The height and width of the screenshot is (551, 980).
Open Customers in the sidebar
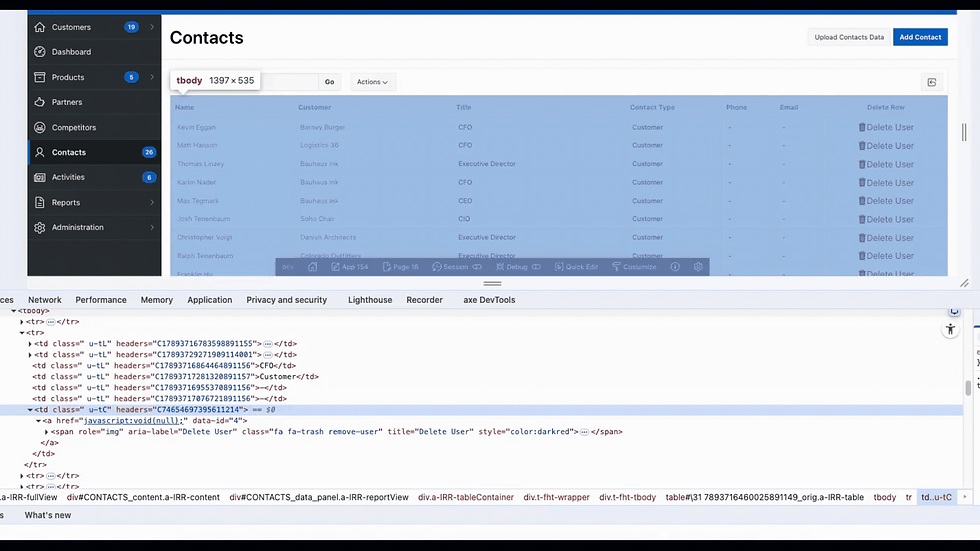coord(94,27)
